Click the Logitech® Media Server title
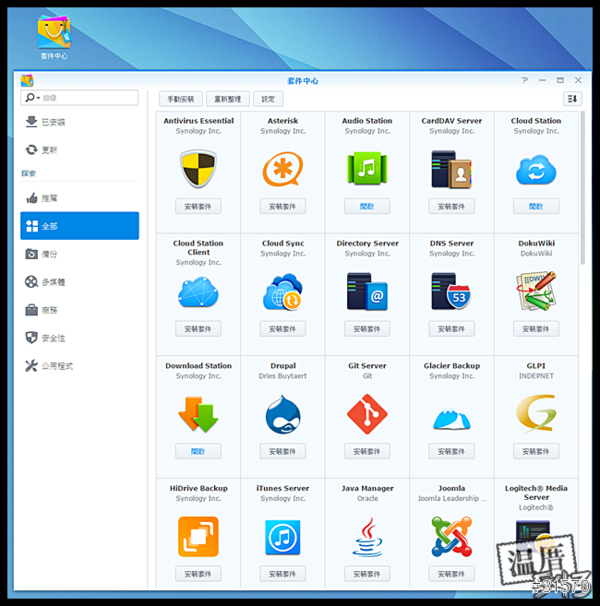 tap(536, 493)
